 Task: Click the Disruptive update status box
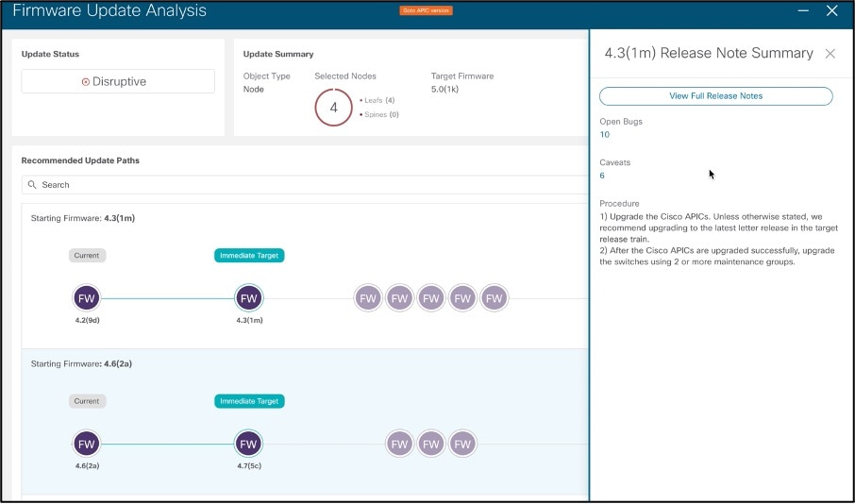point(118,81)
